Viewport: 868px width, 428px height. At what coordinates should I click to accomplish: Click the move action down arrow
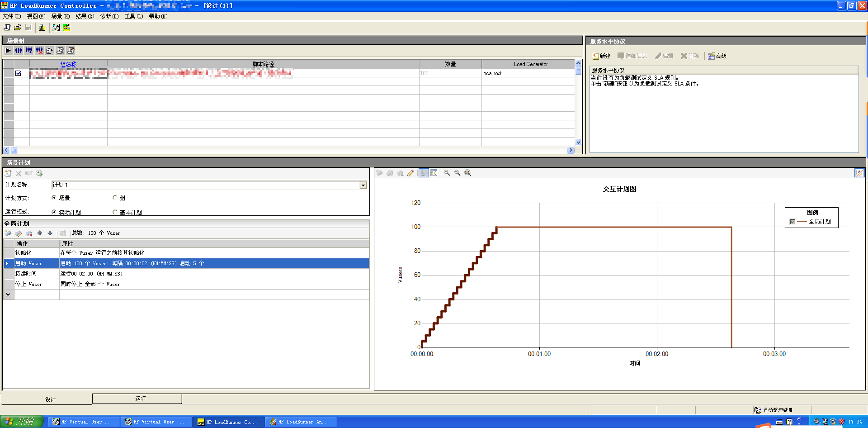pyautogui.click(x=50, y=233)
